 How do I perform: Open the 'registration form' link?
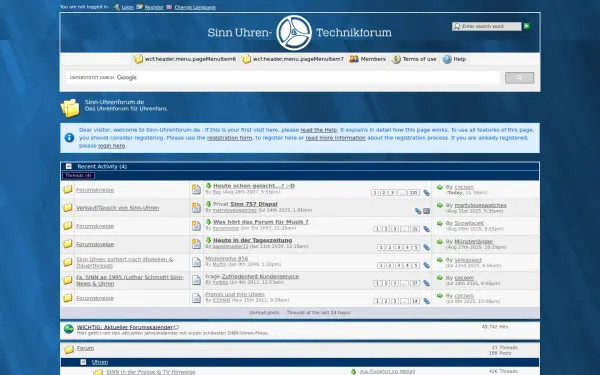pos(230,138)
